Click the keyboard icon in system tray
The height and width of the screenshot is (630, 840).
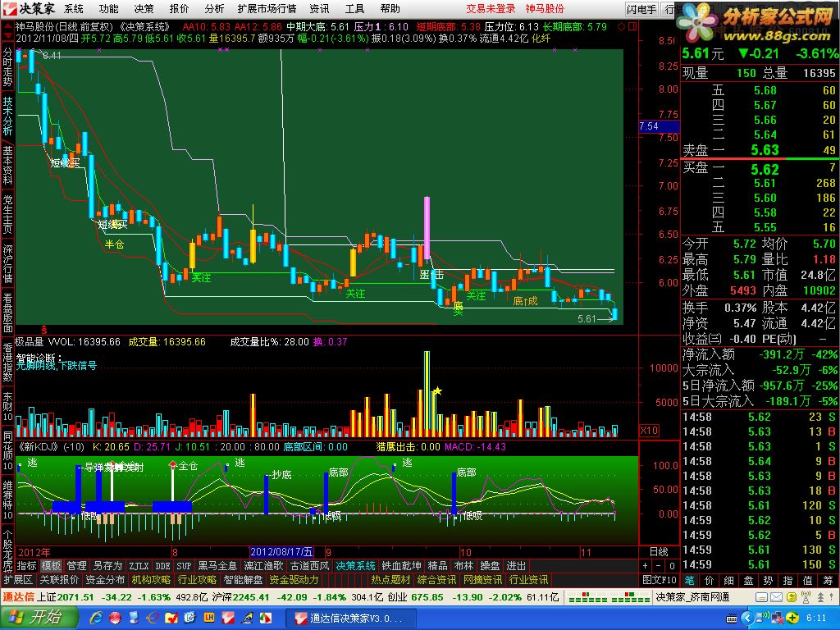point(731,619)
